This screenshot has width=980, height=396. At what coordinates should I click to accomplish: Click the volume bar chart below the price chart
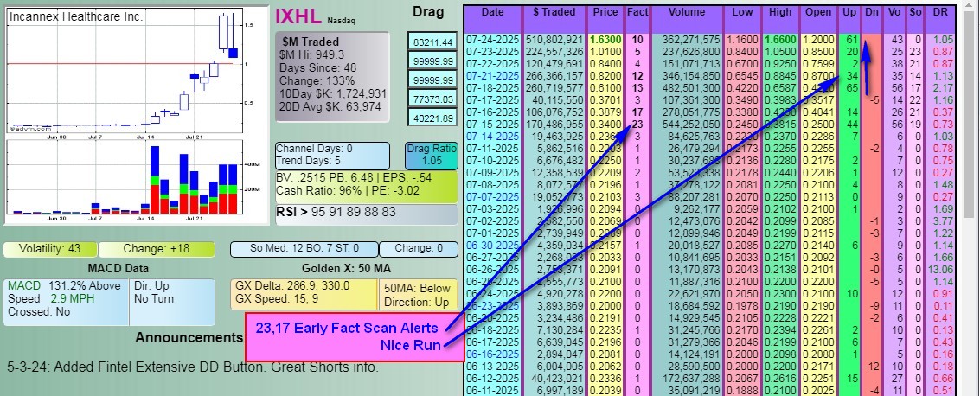[x=125, y=177]
